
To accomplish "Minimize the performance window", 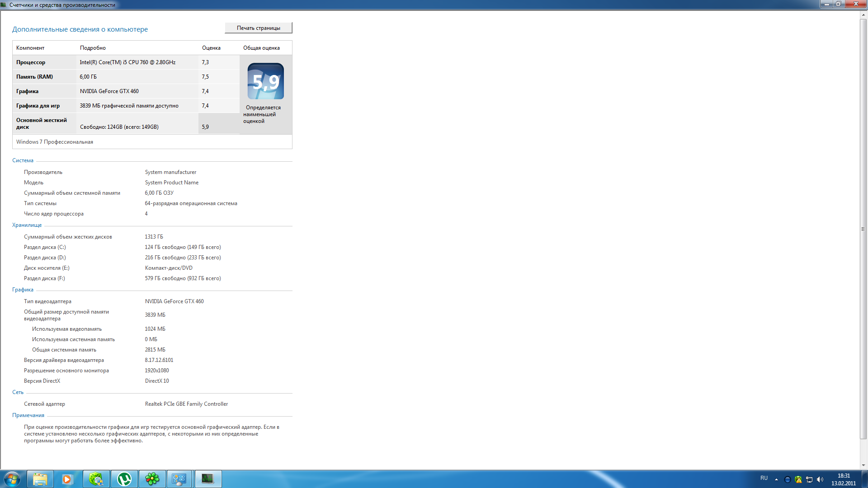I will tap(826, 4).
